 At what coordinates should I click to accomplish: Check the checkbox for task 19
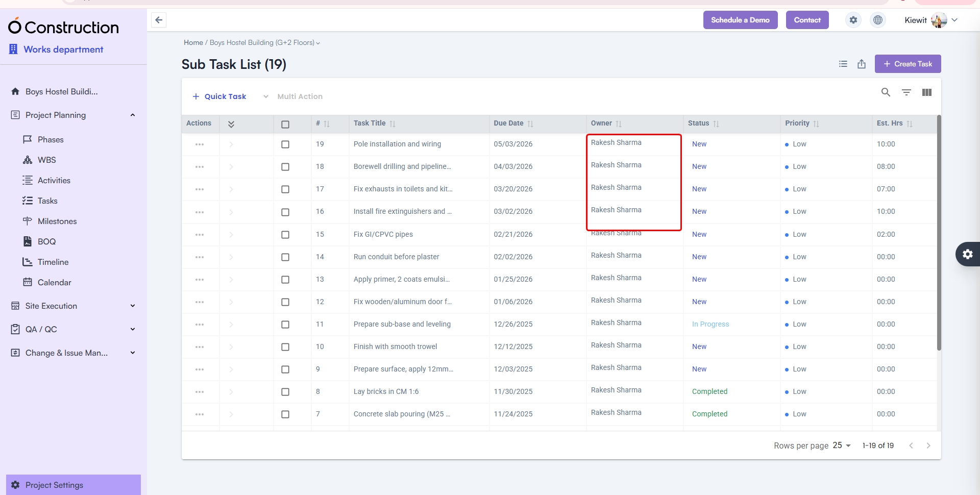pos(285,144)
